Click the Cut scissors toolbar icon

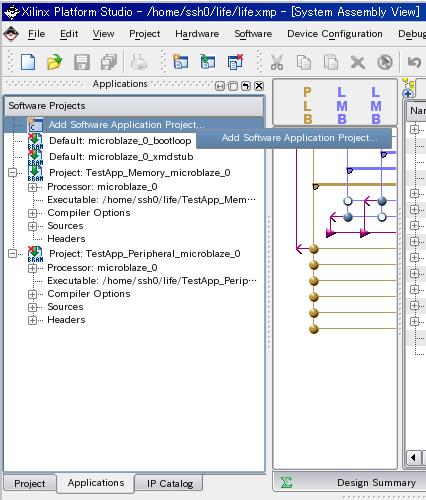point(277,62)
